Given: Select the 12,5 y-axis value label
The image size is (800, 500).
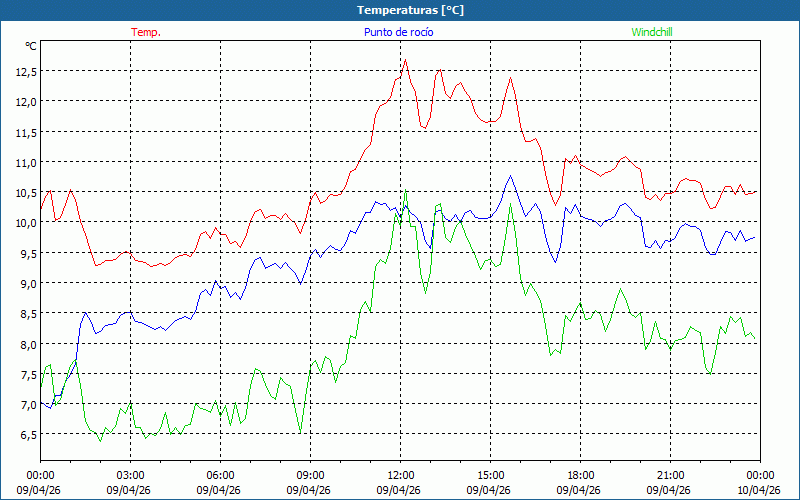Looking at the screenshot, I should click(x=25, y=71).
